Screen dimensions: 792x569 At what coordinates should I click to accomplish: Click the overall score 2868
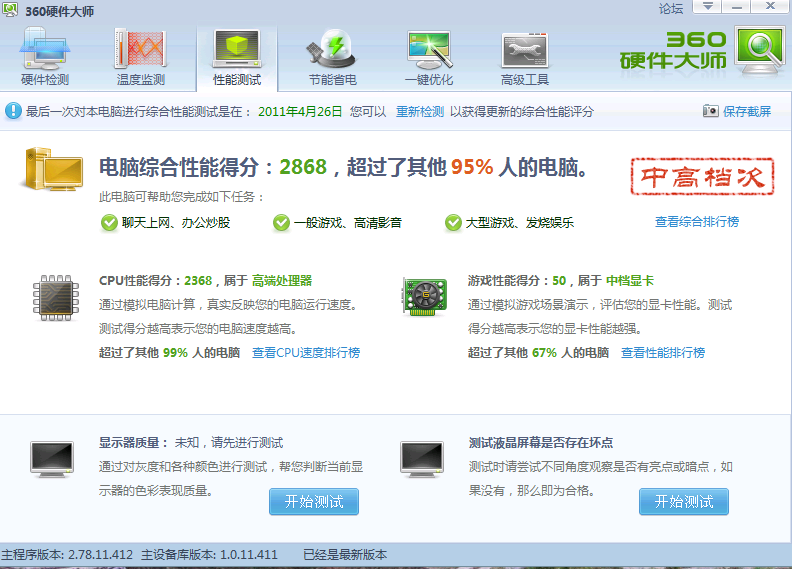click(303, 167)
